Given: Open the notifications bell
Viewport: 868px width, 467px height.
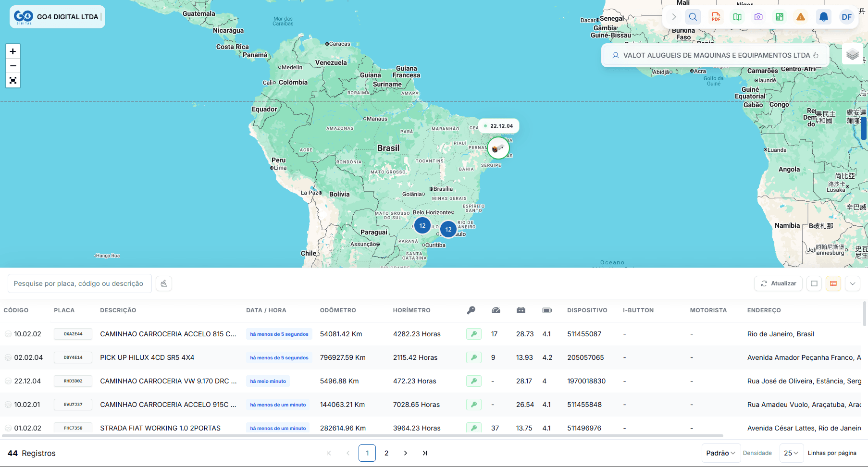Looking at the screenshot, I should [x=823, y=17].
